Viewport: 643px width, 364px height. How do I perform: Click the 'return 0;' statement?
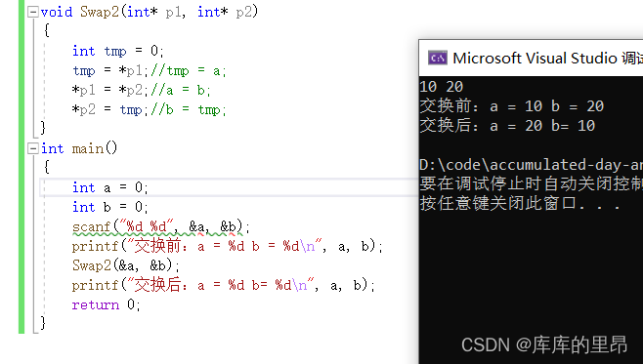(107, 304)
